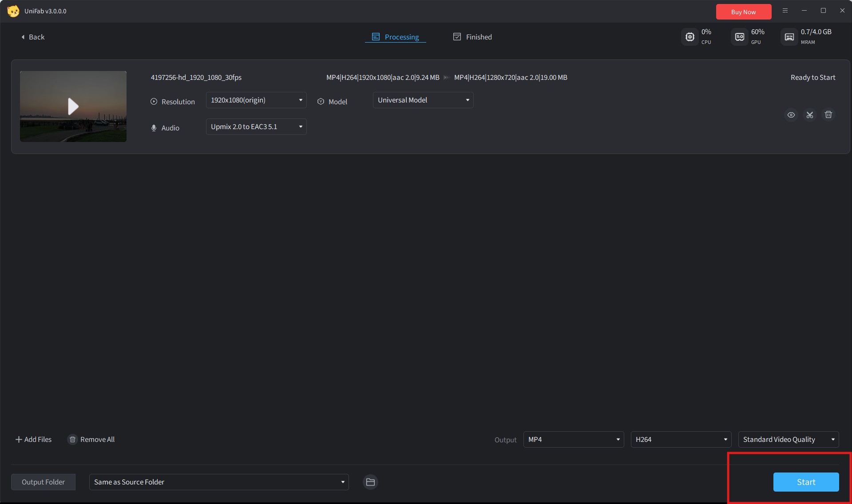Close the UniFab window
Viewport: 852px width, 504px height.
(842, 11)
